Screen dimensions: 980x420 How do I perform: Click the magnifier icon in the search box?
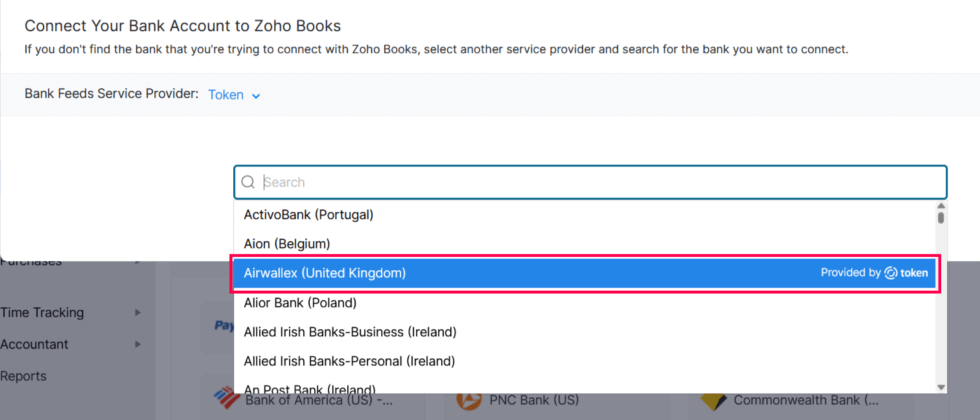point(248,182)
